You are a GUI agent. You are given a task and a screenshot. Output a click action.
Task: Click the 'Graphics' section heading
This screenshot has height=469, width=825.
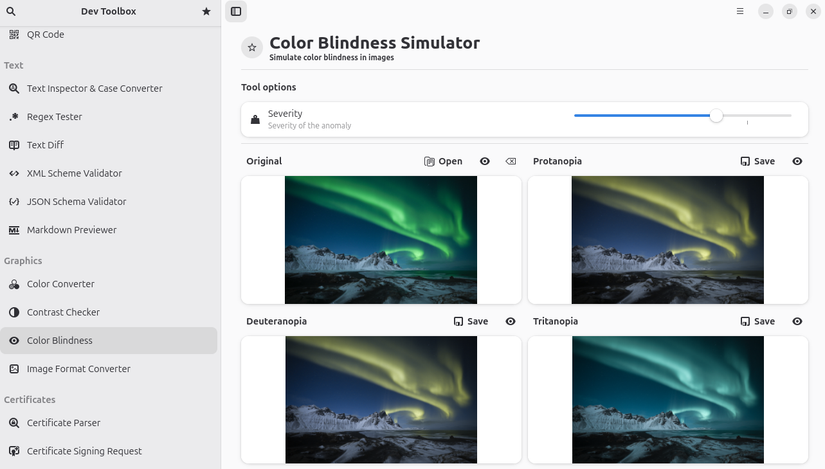(x=23, y=261)
